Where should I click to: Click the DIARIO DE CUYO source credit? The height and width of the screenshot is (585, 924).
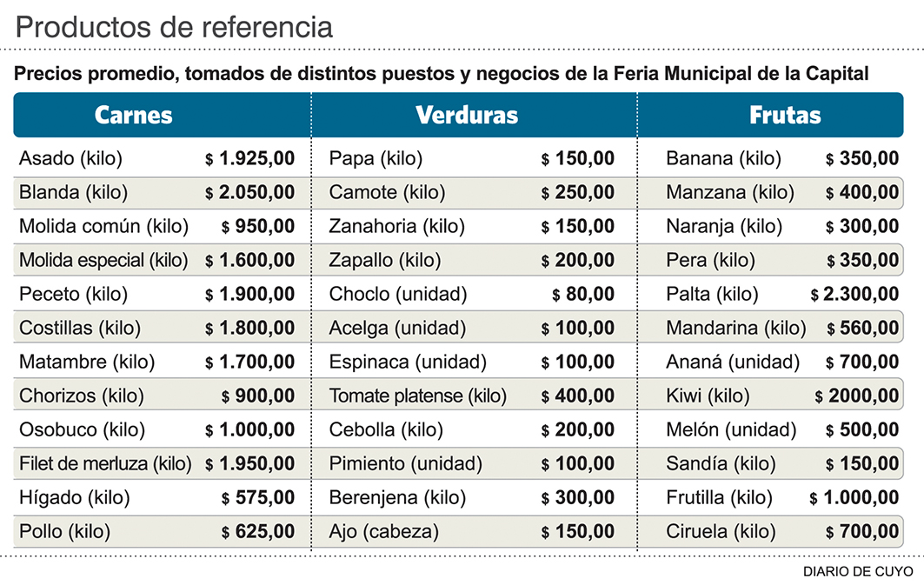pyautogui.click(x=857, y=571)
